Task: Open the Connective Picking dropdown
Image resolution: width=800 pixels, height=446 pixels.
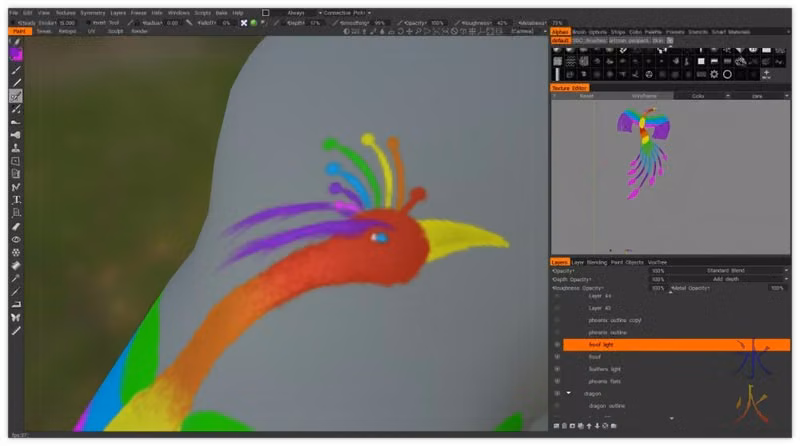Action: pos(347,13)
